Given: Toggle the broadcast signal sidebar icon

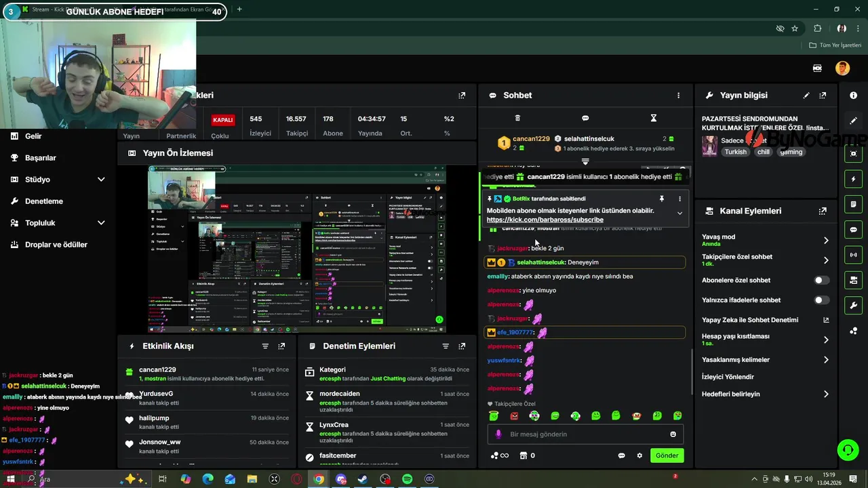Looking at the screenshot, I should [853, 255].
